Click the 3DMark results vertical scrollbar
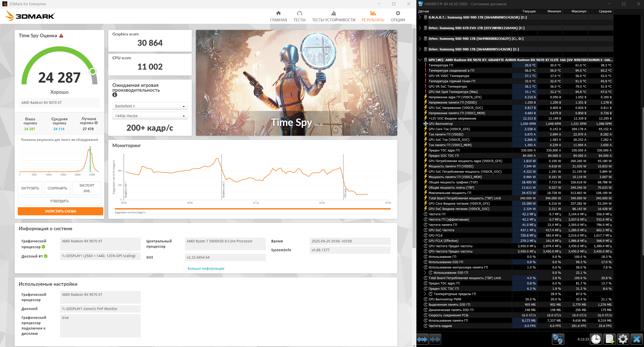Image resolution: width=644 pixels, height=347 pixels. click(414, 137)
